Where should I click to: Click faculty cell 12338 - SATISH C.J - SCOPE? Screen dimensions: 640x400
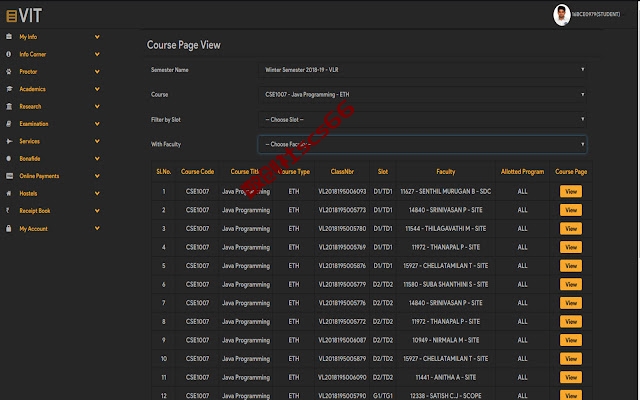pyautogui.click(x=445, y=396)
